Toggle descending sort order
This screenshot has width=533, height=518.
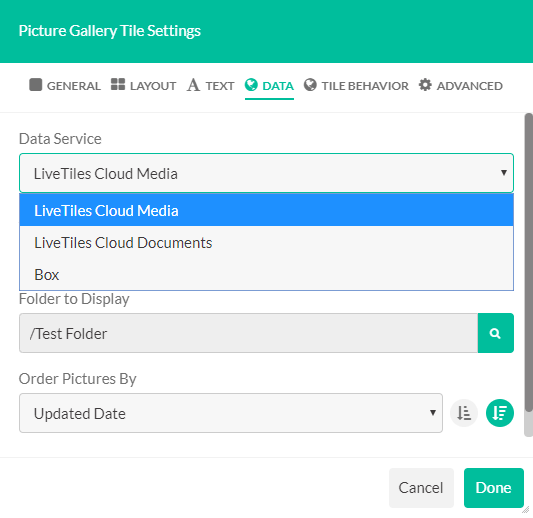point(500,413)
